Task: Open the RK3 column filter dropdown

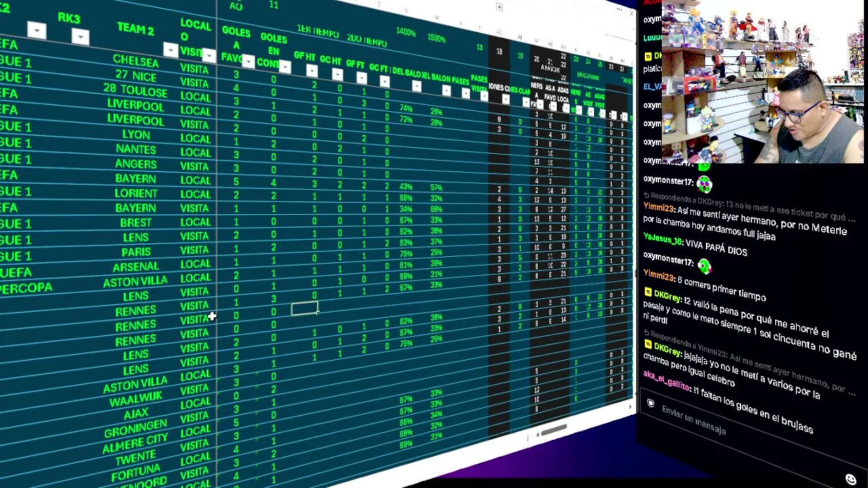Action: [x=80, y=37]
